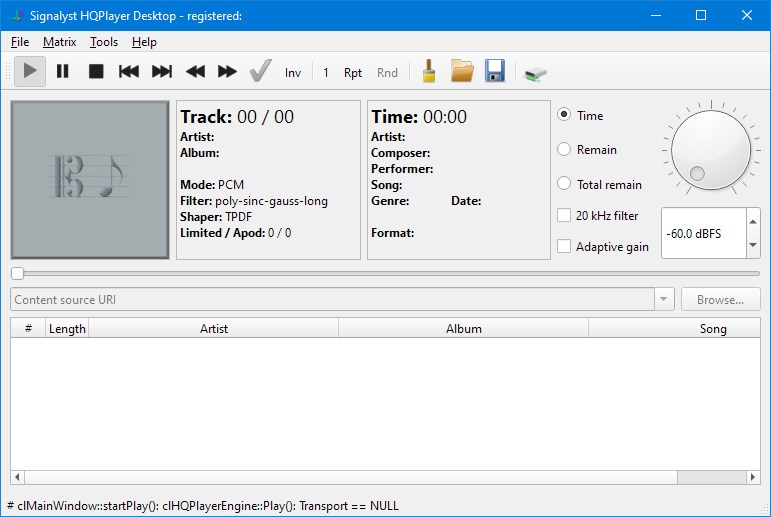Click the 'Track: 00 / 00' text
Image resolution: width=771 pixels, height=517 pixels.
tap(237, 117)
